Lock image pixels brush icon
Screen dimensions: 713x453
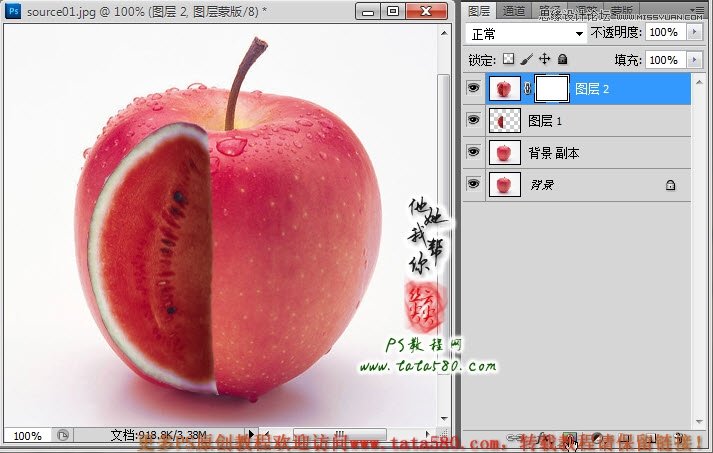pyautogui.click(x=526, y=59)
